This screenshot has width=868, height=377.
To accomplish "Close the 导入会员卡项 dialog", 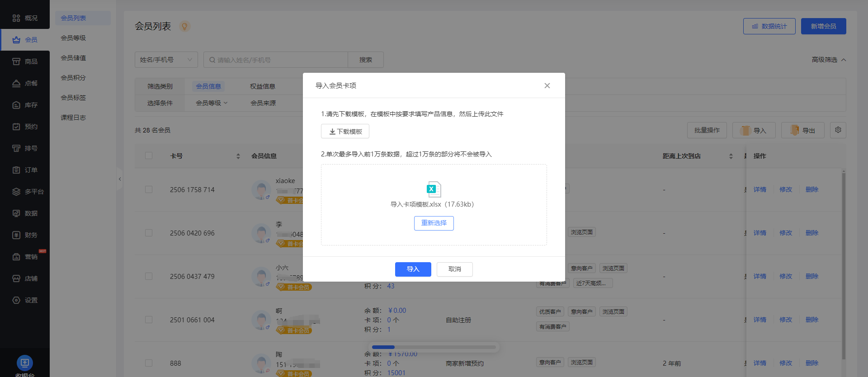I will 547,85.
